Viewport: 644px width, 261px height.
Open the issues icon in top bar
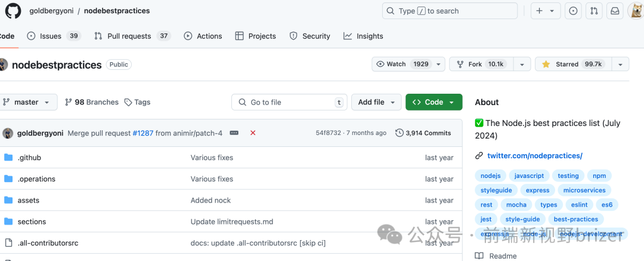point(574,11)
